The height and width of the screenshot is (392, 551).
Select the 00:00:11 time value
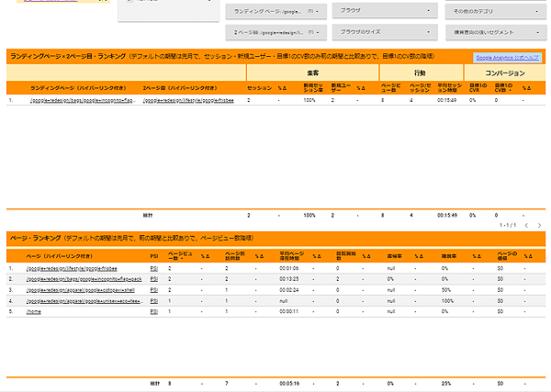[289, 312]
